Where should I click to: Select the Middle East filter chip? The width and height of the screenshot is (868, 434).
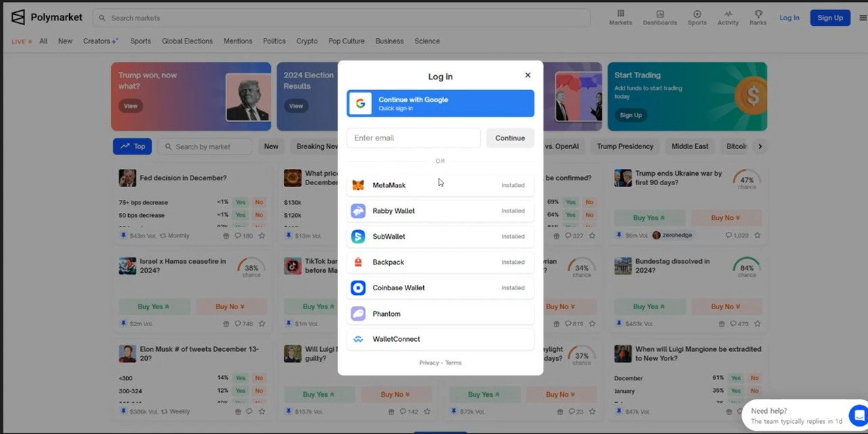click(x=690, y=146)
